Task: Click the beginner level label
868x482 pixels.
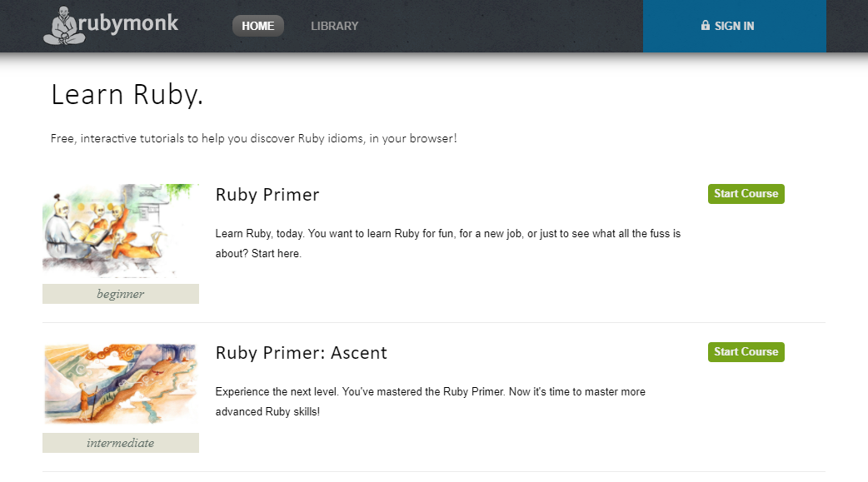Action: [x=121, y=294]
